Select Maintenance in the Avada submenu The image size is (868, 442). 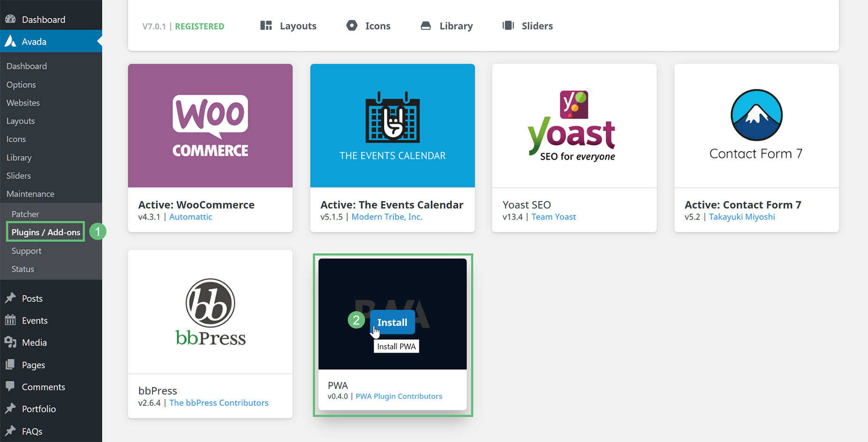[30, 194]
